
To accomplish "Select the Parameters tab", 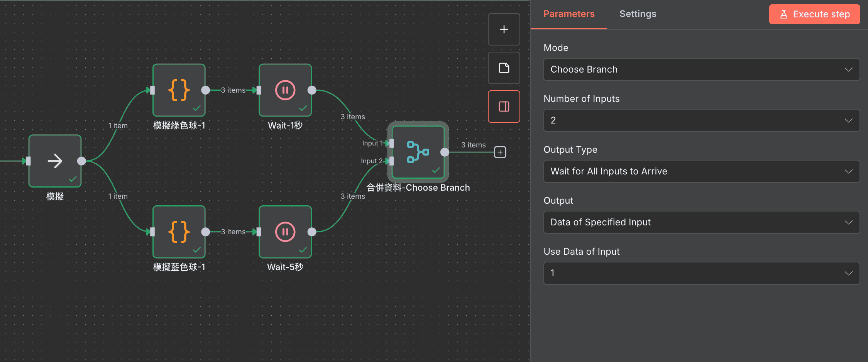I will pyautogui.click(x=569, y=14).
